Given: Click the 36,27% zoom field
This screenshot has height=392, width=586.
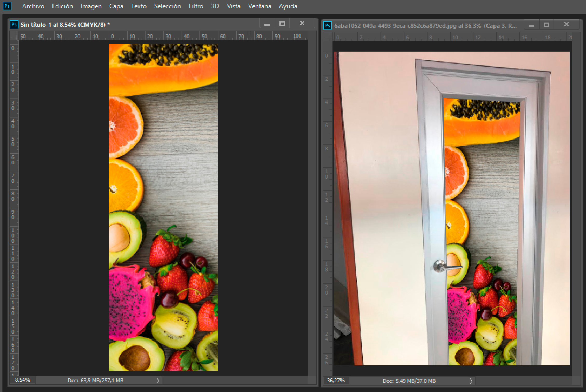Looking at the screenshot, I should pos(336,380).
